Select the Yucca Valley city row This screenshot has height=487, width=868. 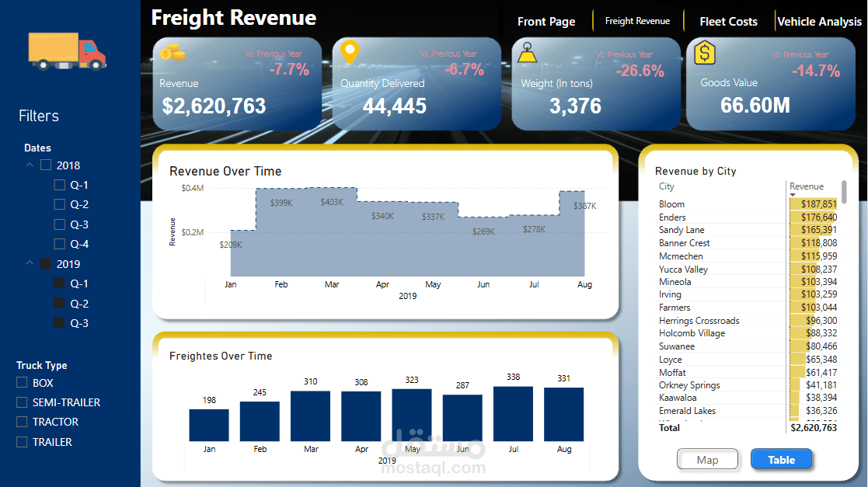pos(748,270)
